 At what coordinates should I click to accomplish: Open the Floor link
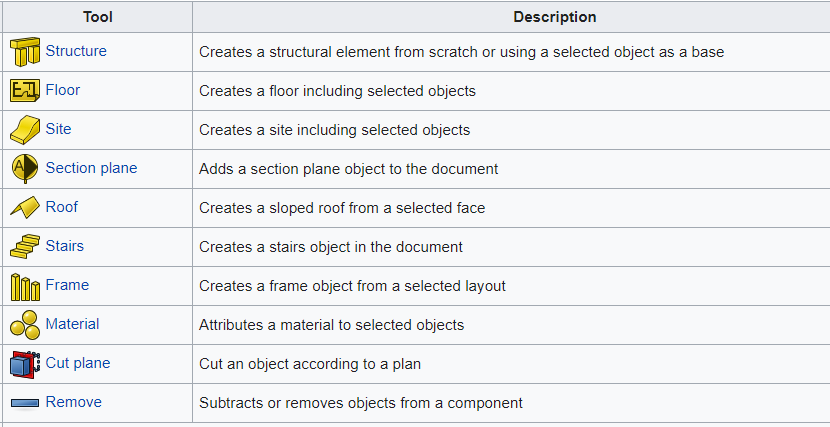[x=63, y=90]
